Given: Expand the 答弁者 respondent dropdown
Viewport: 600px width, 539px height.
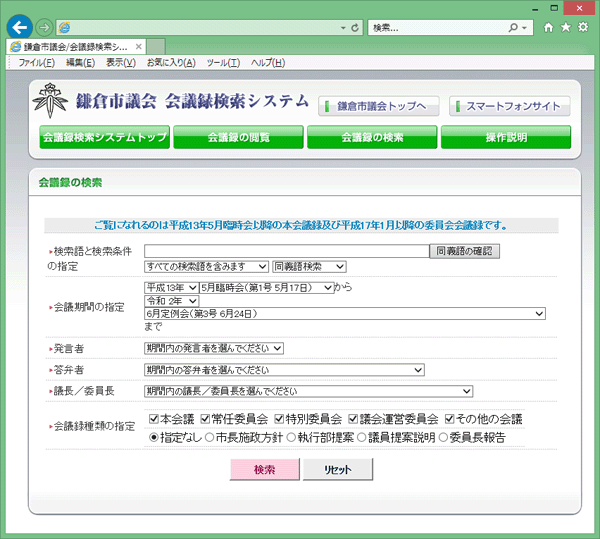Looking at the screenshot, I should (284, 370).
